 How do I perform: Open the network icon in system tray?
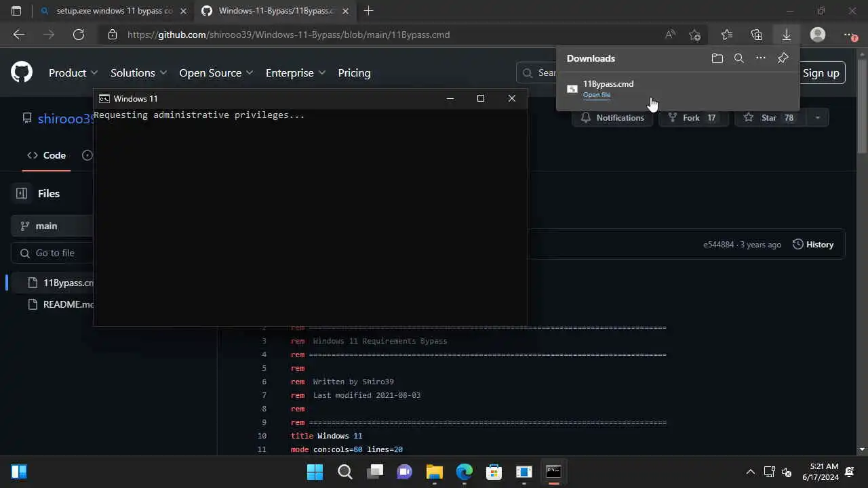pyautogui.click(x=770, y=472)
